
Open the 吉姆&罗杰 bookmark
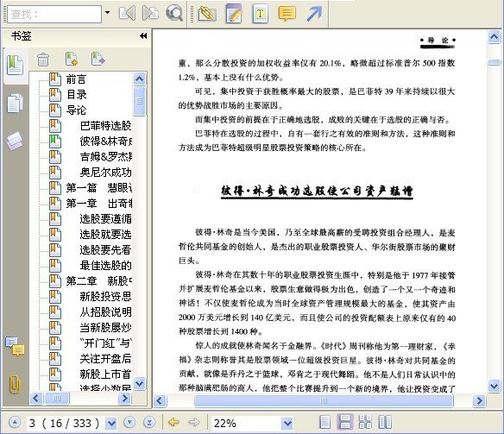[x=106, y=157]
